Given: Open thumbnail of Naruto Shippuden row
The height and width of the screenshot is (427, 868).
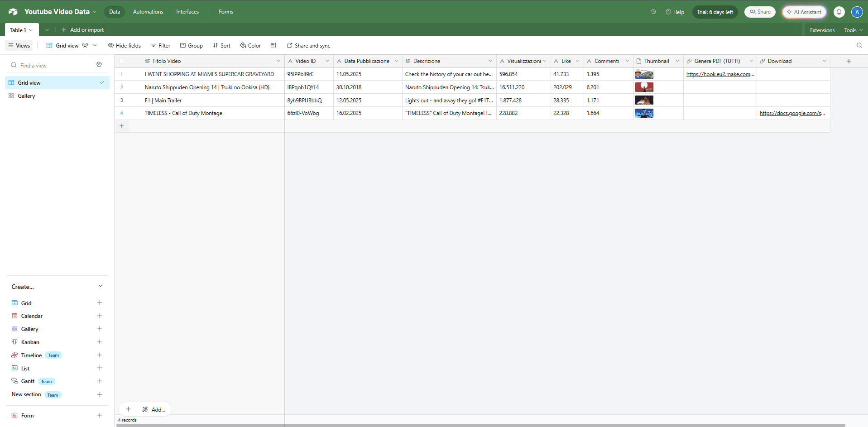Looking at the screenshot, I should [644, 87].
